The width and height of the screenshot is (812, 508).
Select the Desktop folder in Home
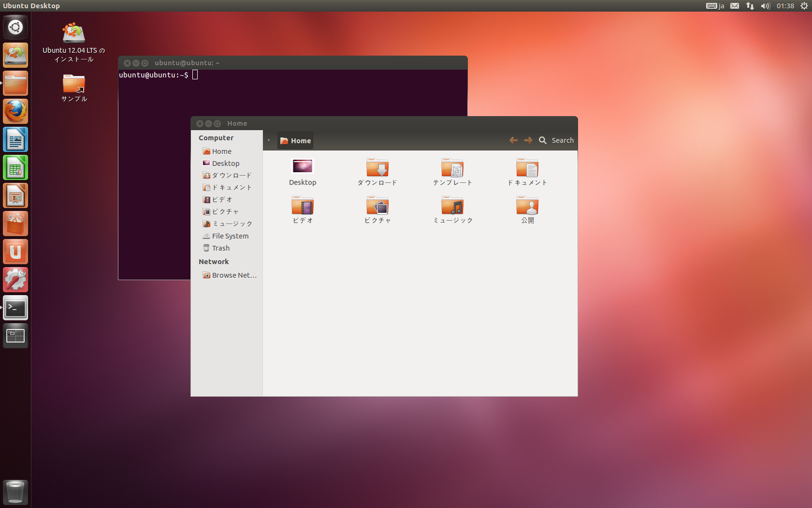303,172
